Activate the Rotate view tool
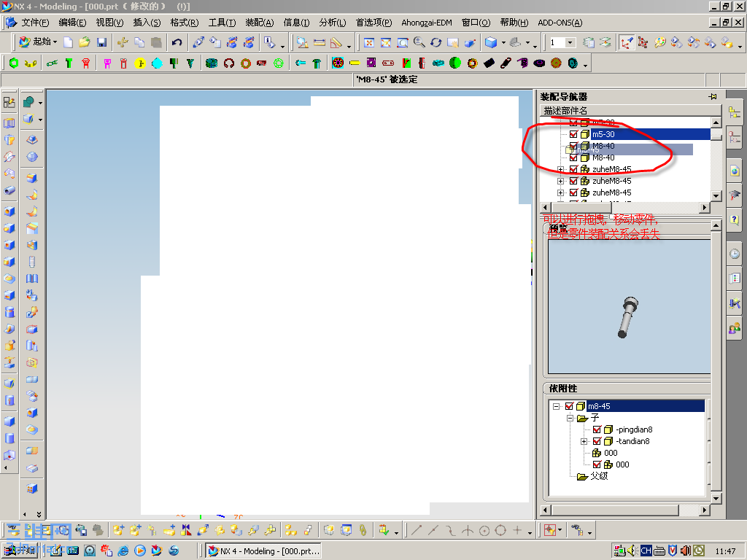This screenshot has width=747, height=560. 436,42
